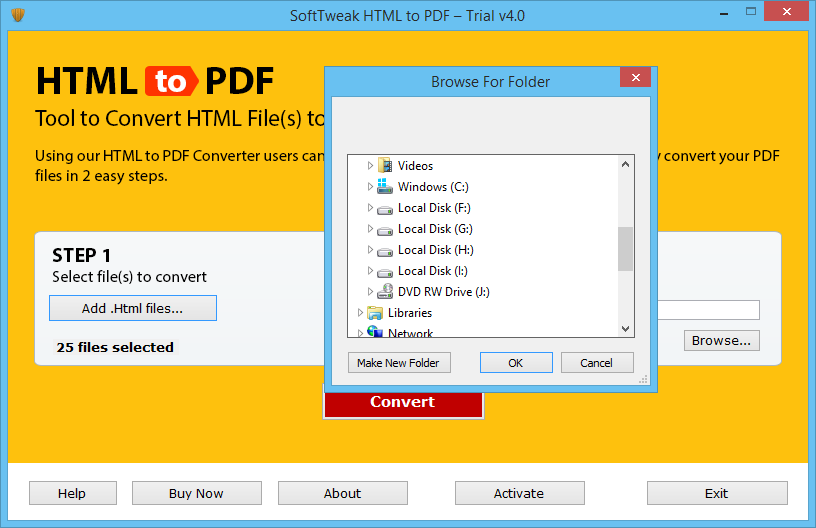Click the Buy Now button
Viewport: 816px width, 528px height.
coord(197,493)
